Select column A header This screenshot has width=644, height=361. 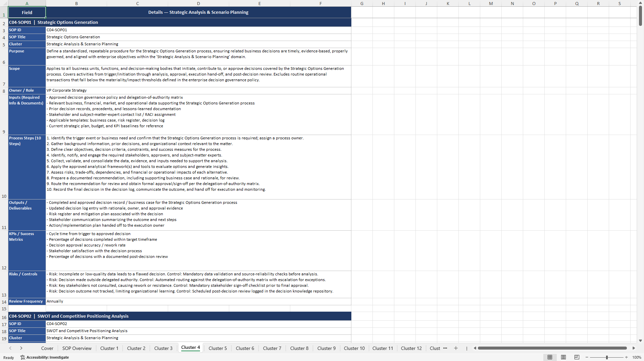coord(27,3)
